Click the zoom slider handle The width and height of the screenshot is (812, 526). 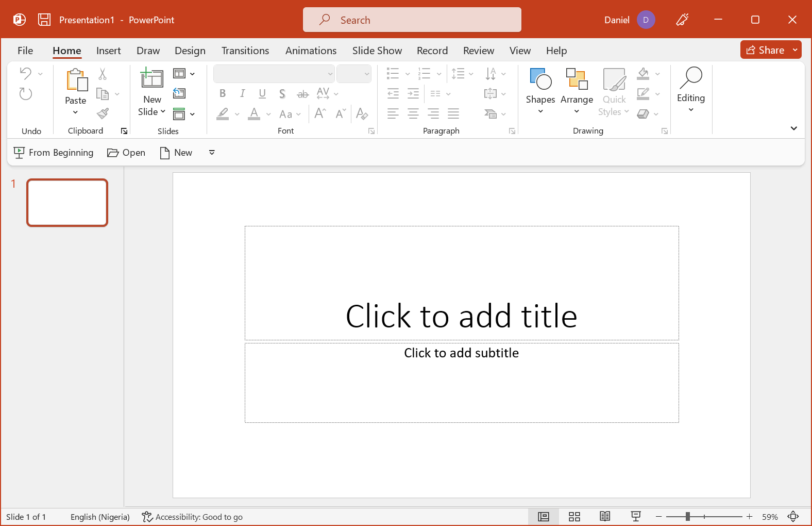[x=687, y=517]
